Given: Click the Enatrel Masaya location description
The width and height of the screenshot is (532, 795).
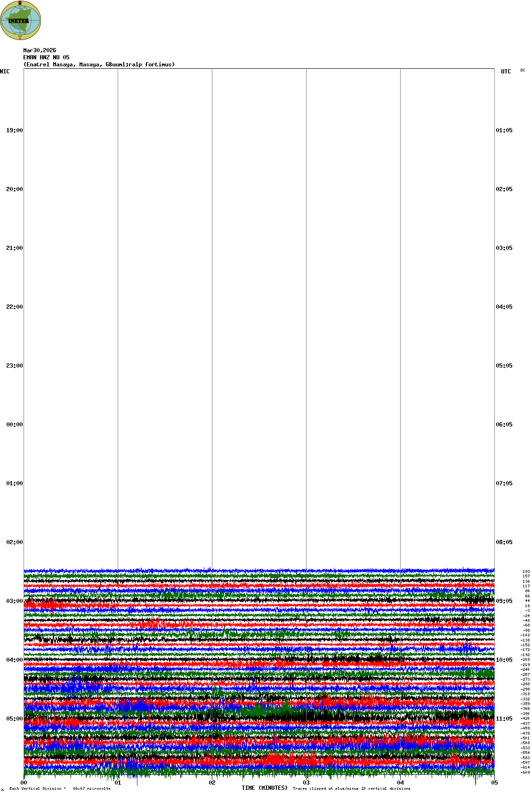Looking at the screenshot, I should click(99, 64).
